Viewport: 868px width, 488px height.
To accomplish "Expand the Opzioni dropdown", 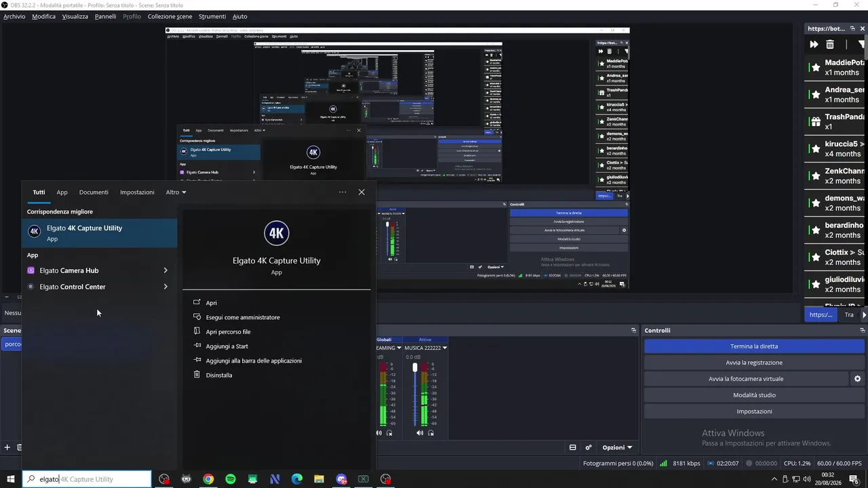I will point(617,447).
